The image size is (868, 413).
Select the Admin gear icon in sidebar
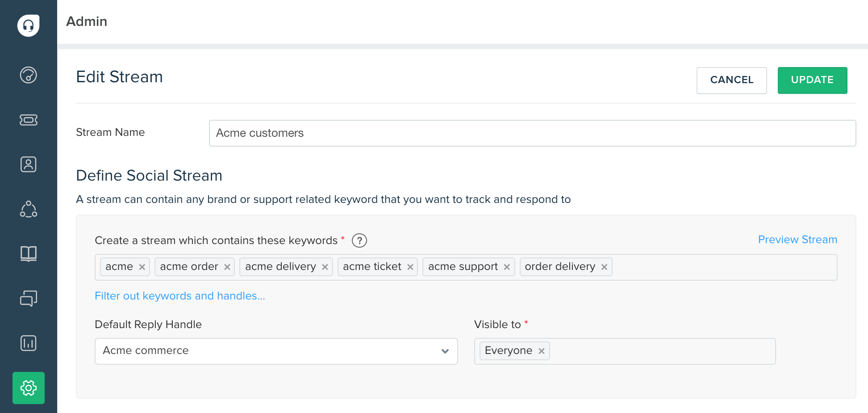tap(28, 388)
